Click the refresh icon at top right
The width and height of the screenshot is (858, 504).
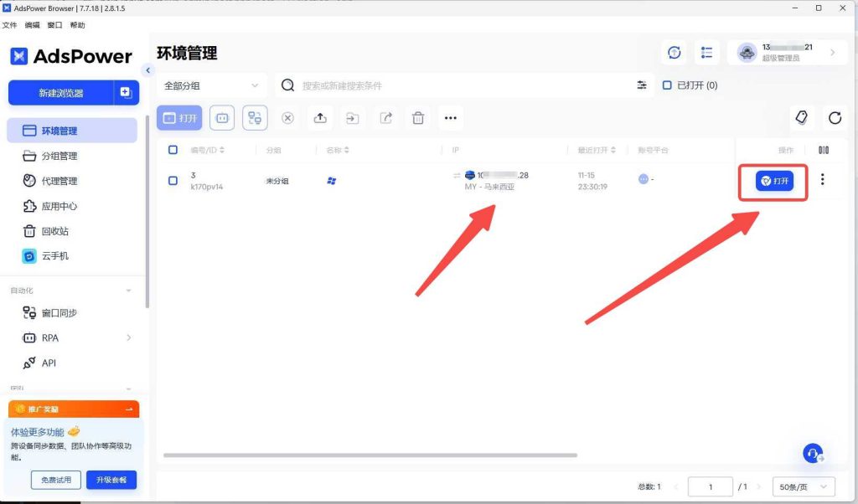(835, 118)
